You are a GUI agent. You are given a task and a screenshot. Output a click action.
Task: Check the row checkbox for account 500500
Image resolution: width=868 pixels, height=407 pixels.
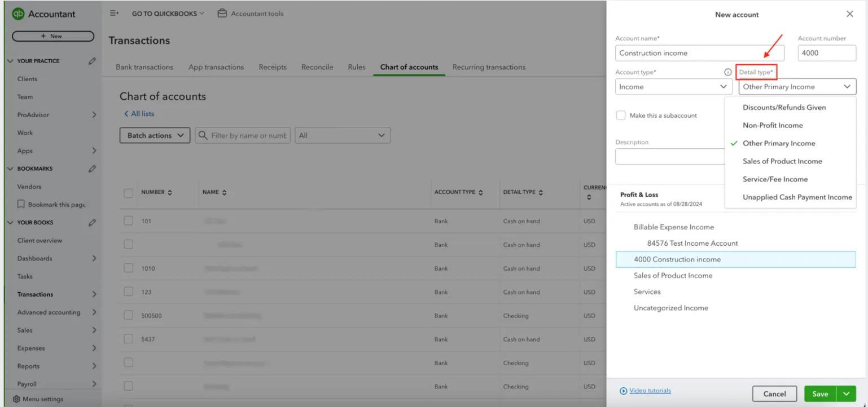[129, 316]
